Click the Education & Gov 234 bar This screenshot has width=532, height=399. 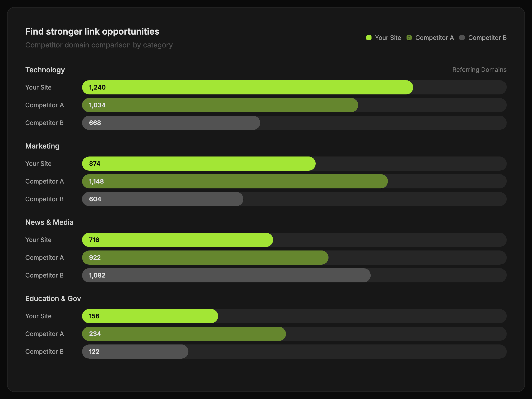(184, 334)
